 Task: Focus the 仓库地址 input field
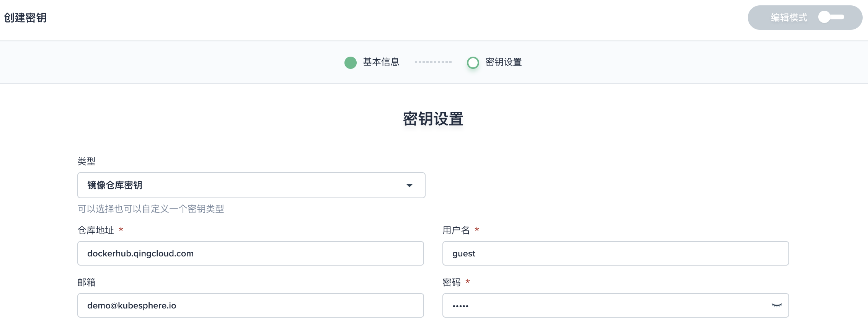click(250, 253)
